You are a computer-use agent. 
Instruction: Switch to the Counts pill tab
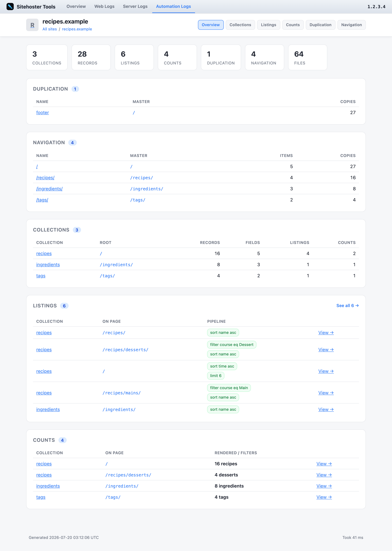pyautogui.click(x=293, y=25)
